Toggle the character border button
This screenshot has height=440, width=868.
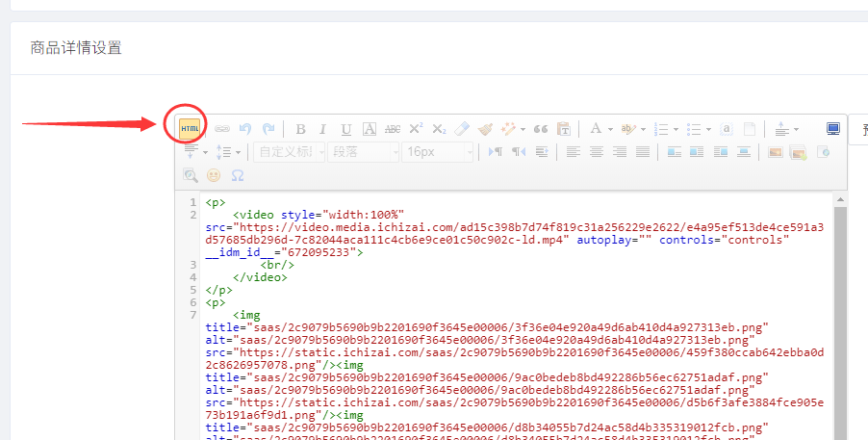click(x=370, y=129)
